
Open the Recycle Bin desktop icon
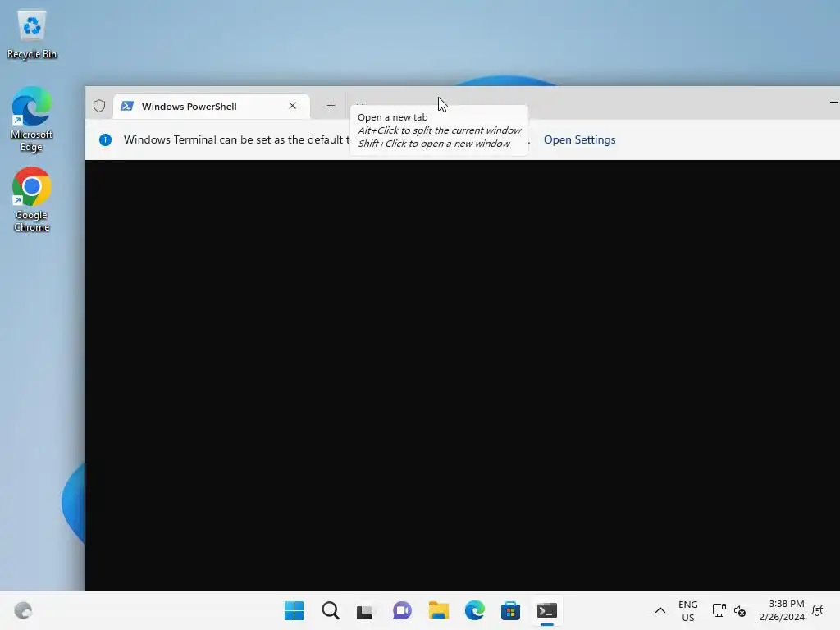[x=32, y=34]
